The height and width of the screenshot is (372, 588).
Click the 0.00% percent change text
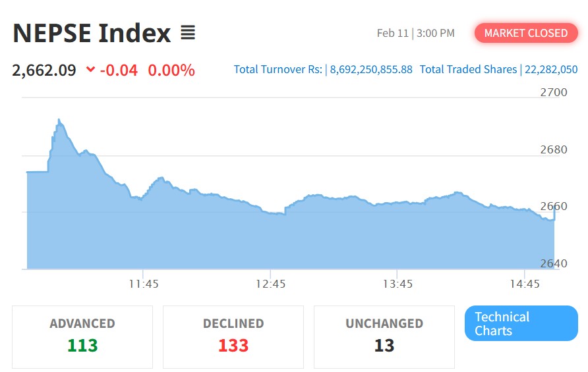[171, 70]
